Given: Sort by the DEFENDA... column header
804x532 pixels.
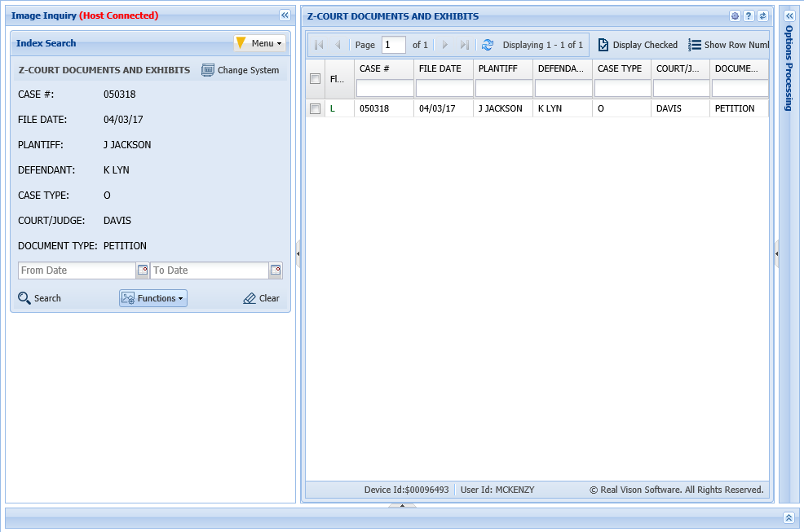Looking at the screenshot, I should point(563,68).
